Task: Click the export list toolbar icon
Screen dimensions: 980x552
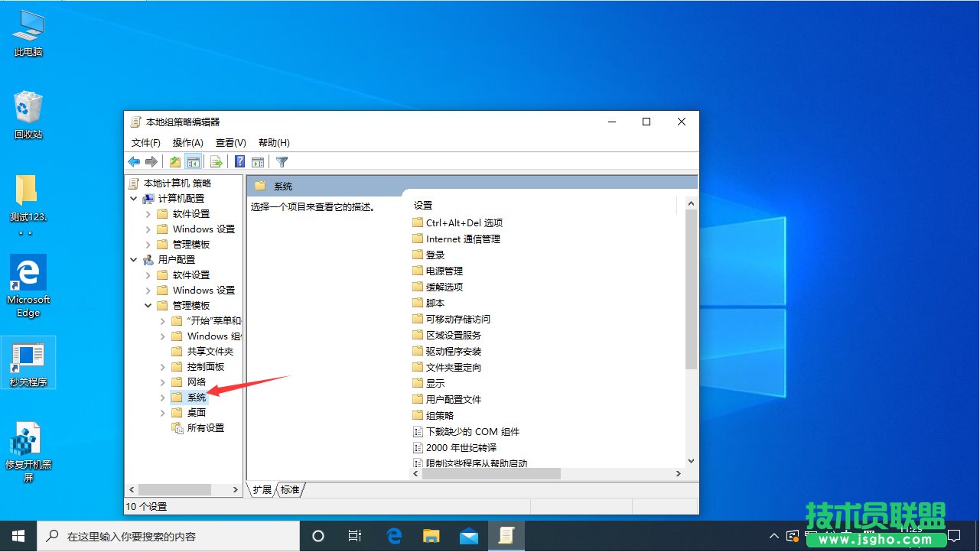Action: pos(217,161)
